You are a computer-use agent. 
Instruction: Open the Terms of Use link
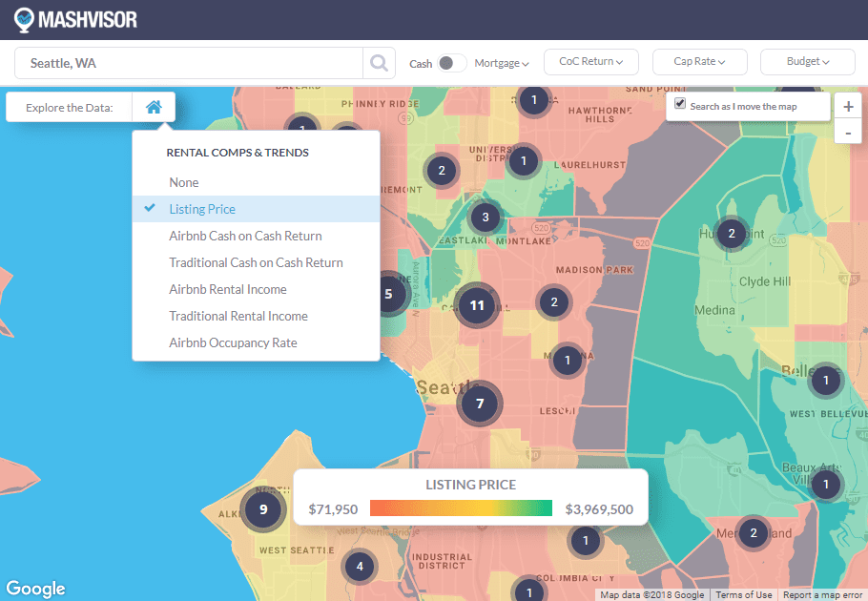point(744,595)
